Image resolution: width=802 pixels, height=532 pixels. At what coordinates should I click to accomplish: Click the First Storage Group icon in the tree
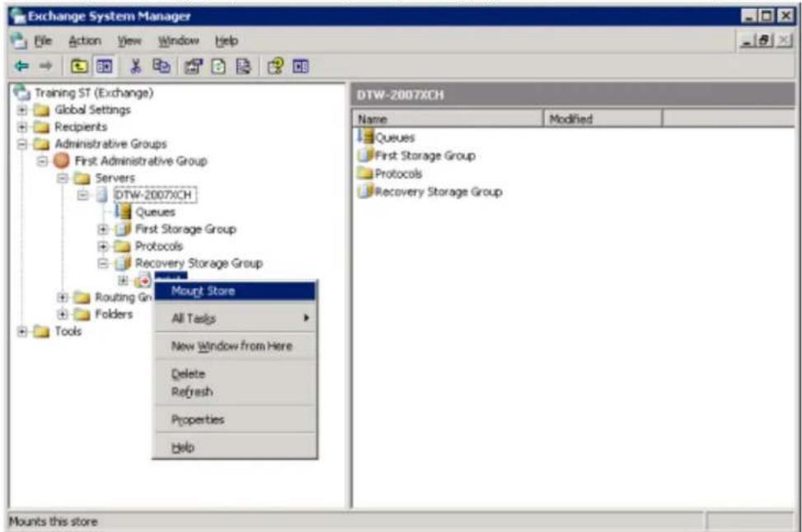[x=123, y=228]
